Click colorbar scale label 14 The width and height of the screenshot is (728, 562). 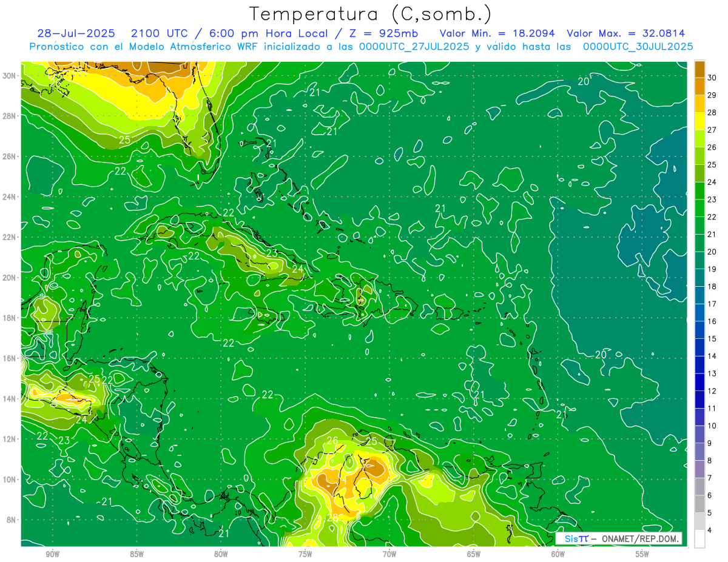tap(712, 356)
